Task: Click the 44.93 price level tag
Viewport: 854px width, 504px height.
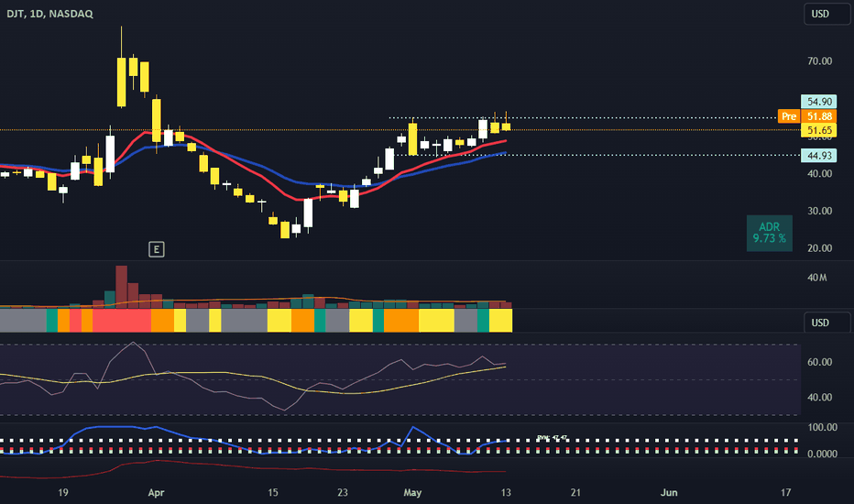Action: tap(819, 156)
